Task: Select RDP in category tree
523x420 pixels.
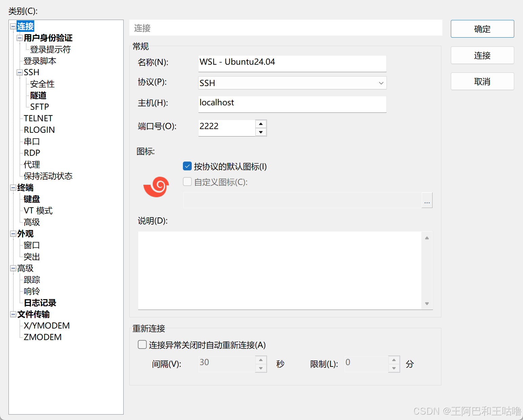Action: click(x=32, y=153)
